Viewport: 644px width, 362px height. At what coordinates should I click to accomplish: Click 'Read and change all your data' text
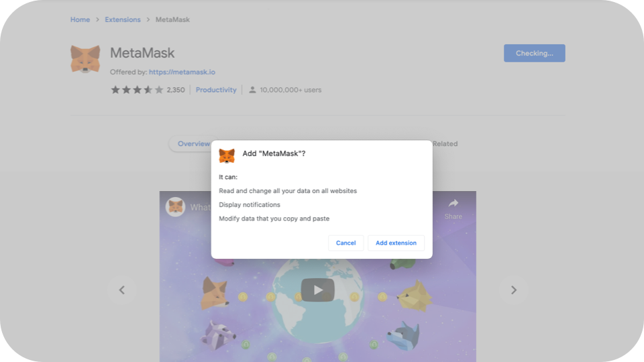[x=288, y=191]
